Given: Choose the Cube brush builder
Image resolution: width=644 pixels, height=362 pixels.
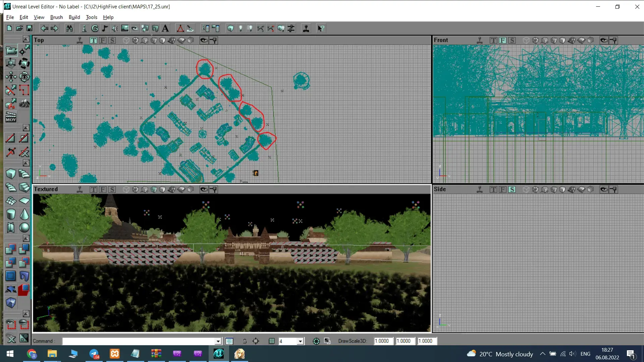Looking at the screenshot, I should pos(11,174).
